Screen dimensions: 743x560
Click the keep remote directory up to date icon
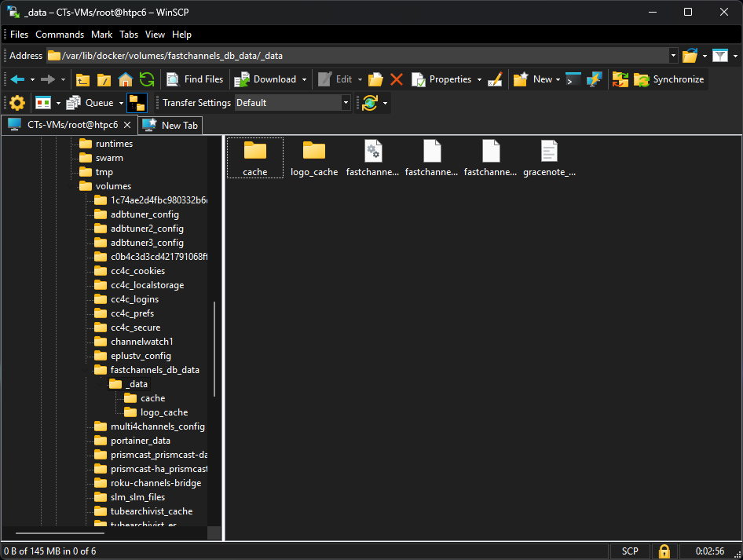(370, 103)
